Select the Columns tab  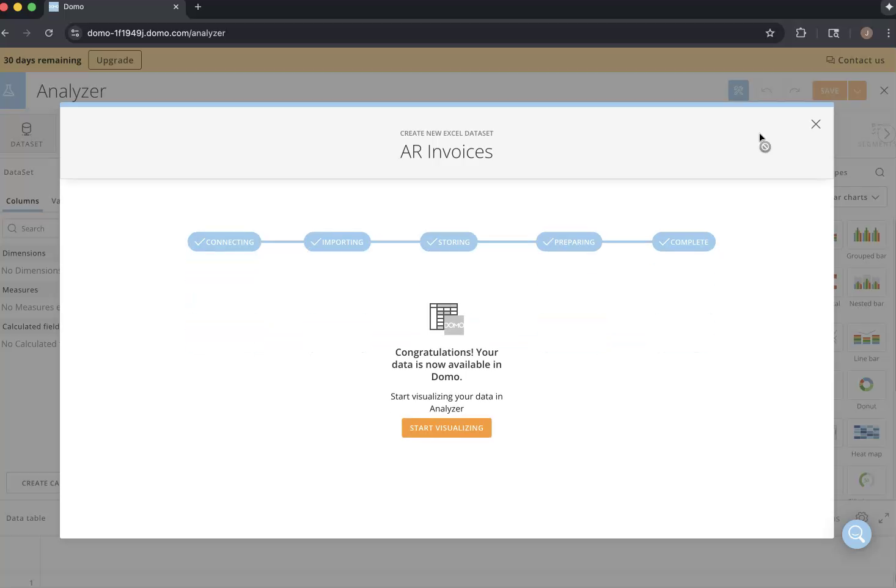click(x=23, y=201)
